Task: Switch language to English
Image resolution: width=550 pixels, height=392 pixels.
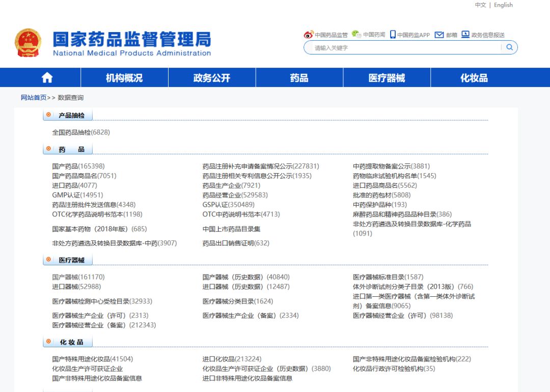Action: click(x=503, y=5)
